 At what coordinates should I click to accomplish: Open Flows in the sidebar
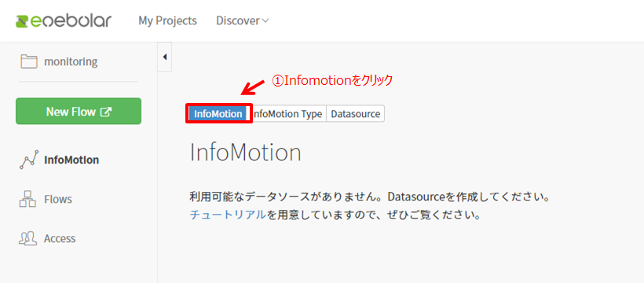pos(58,199)
